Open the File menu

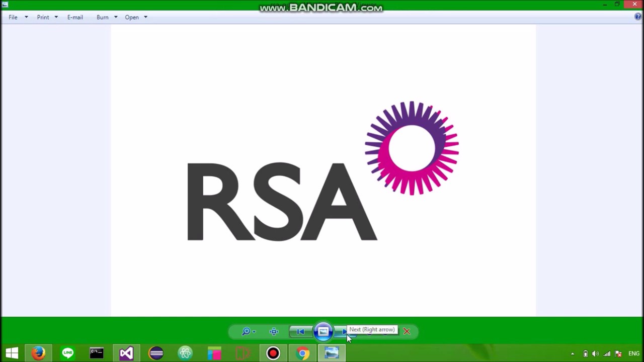click(x=13, y=17)
